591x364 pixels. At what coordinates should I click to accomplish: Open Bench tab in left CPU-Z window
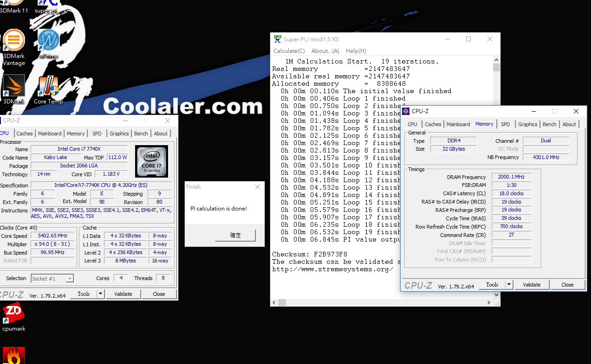coord(141,134)
